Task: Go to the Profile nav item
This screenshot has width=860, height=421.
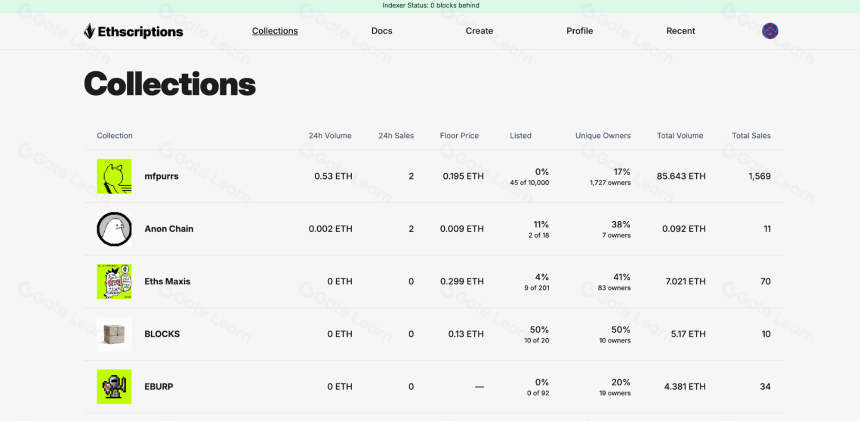Action: [x=580, y=31]
